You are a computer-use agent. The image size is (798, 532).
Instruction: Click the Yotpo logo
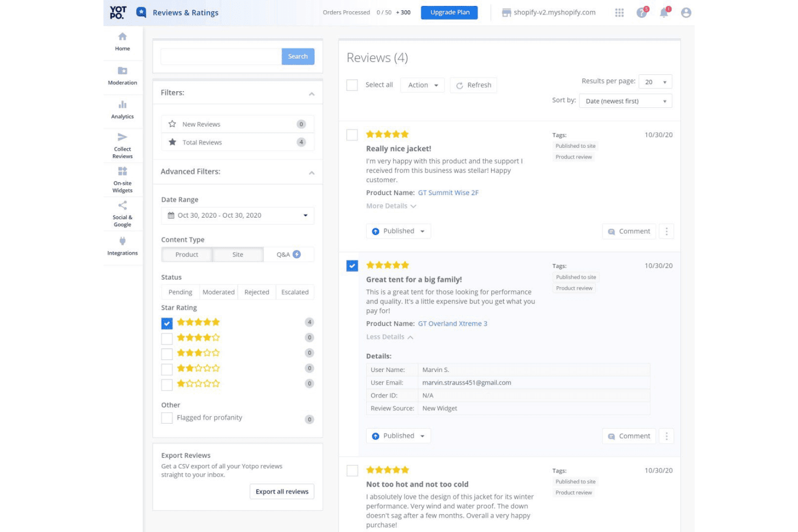118,12
